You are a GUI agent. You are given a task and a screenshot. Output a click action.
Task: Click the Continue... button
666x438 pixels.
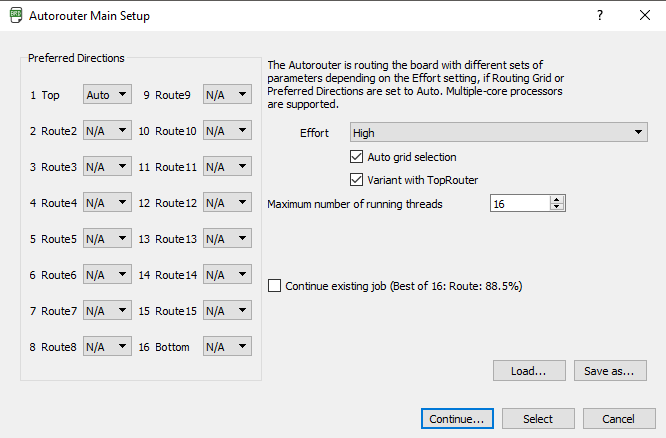pyautogui.click(x=457, y=419)
